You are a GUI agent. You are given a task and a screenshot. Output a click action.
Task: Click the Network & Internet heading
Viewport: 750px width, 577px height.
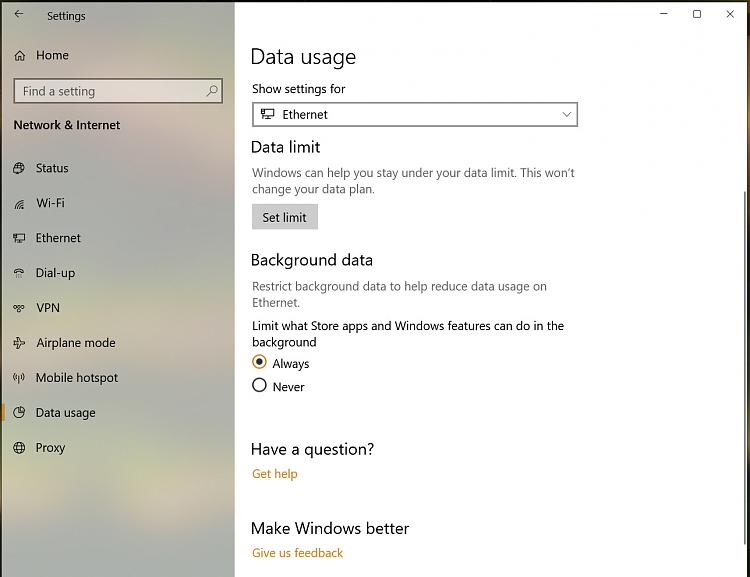pyautogui.click(x=67, y=125)
